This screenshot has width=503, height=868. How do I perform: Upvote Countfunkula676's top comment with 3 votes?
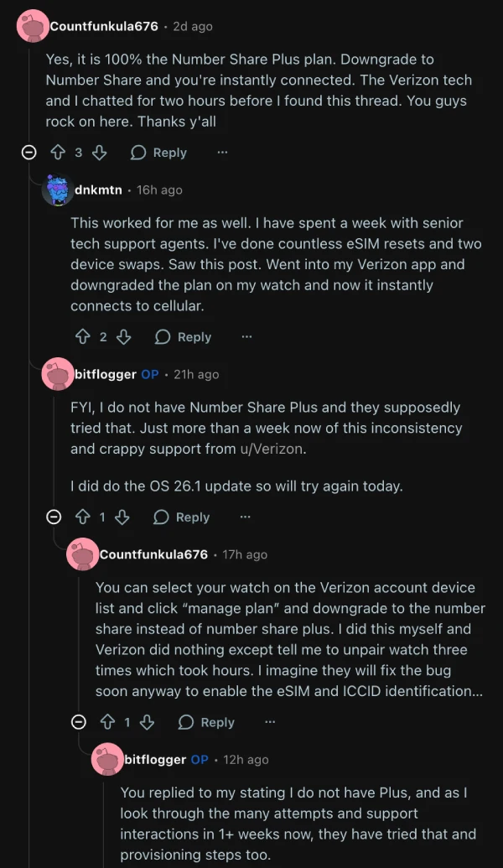point(58,153)
